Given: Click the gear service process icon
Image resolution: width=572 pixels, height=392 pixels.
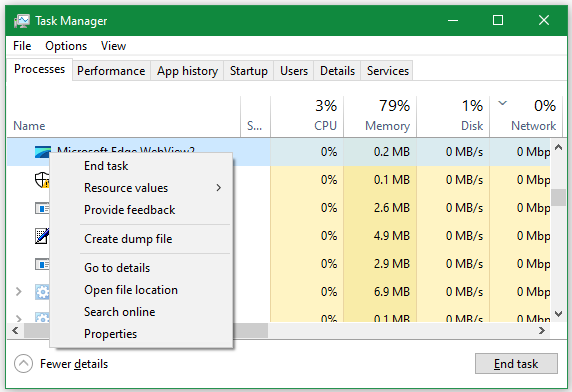Looking at the screenshot, I should pyautogui.click(x=42, y=292).
